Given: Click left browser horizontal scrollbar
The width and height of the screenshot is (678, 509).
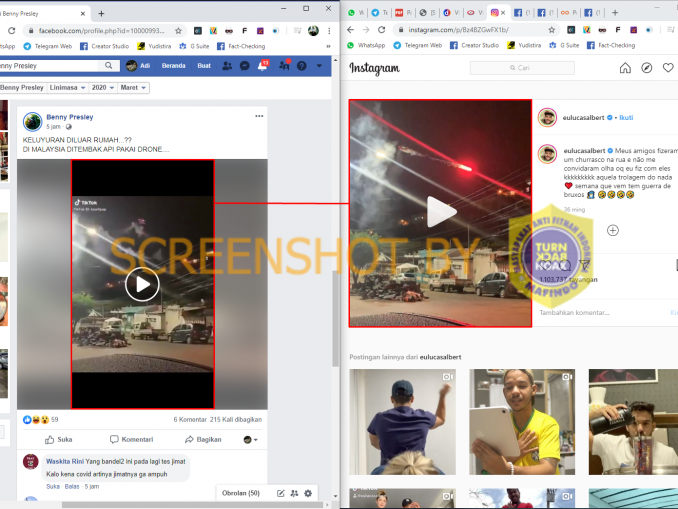Looking at the screenshot, I should pyautogui.click(x=192, y=505).
